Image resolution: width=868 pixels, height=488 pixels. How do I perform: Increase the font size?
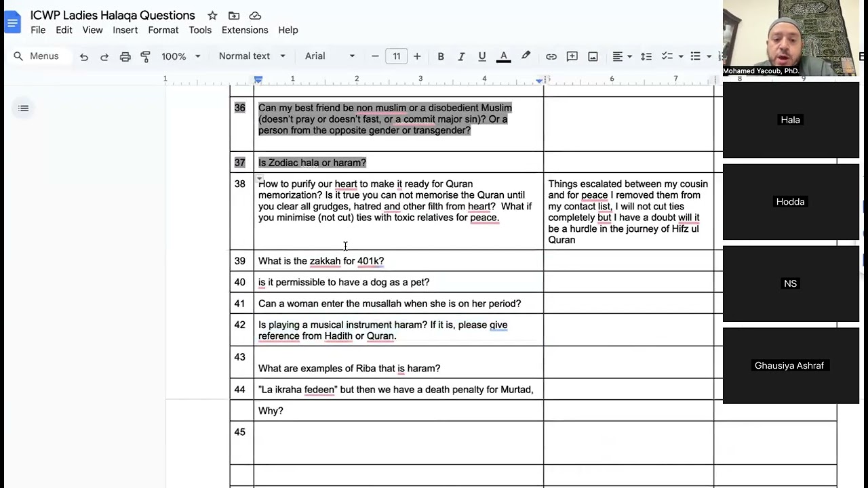coord(417,56)
